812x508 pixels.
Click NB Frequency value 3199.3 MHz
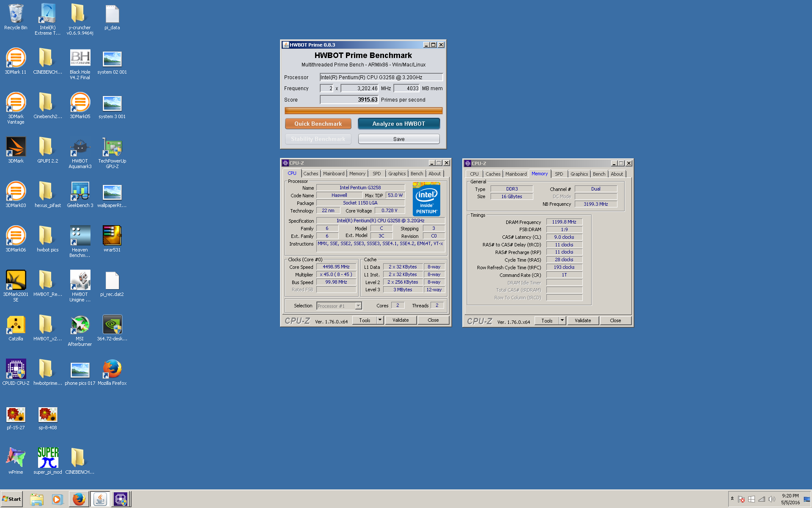click(x=595, y=204)
